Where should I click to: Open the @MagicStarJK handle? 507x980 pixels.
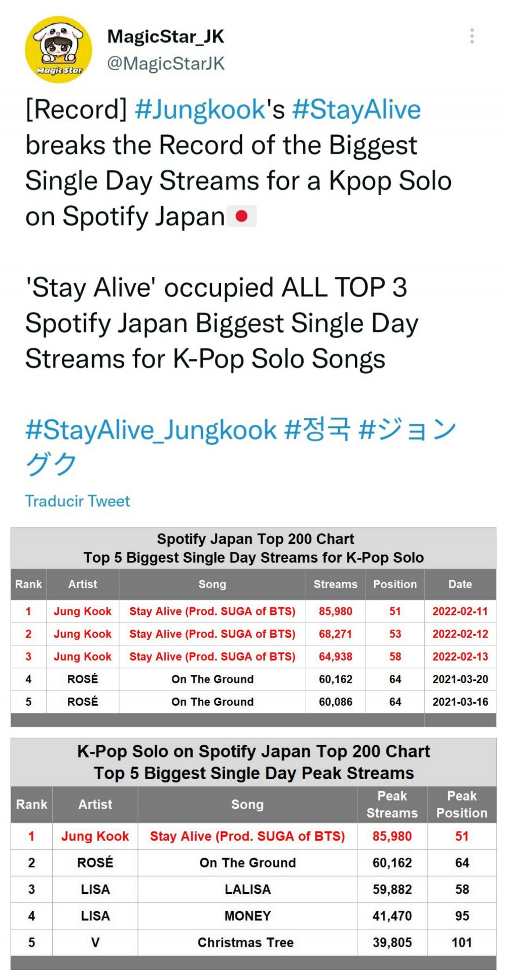point(166,64)
